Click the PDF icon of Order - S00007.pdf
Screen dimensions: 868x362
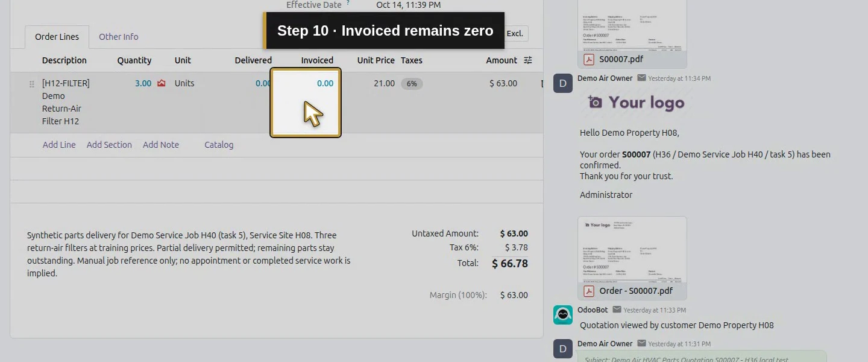(589, 291)
